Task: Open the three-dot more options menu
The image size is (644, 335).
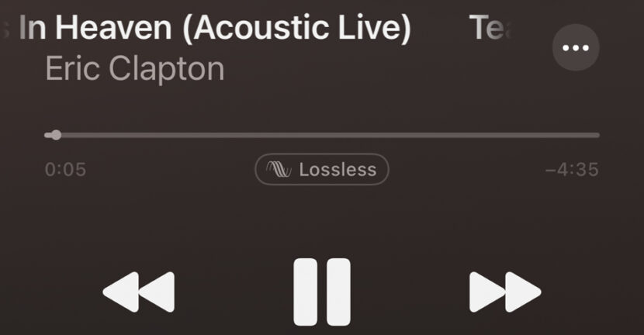Action: click(x=576, y=47)
